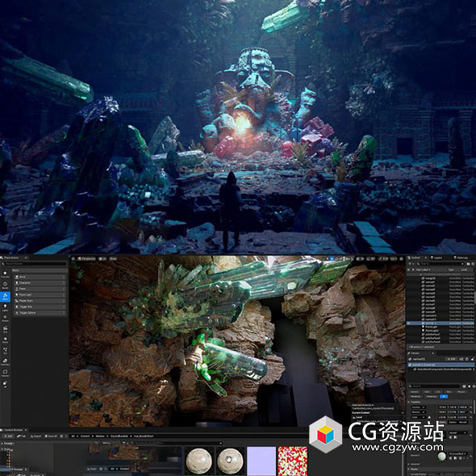
Task: Select the highlighted All filter in Details
Action: (444, 396)
